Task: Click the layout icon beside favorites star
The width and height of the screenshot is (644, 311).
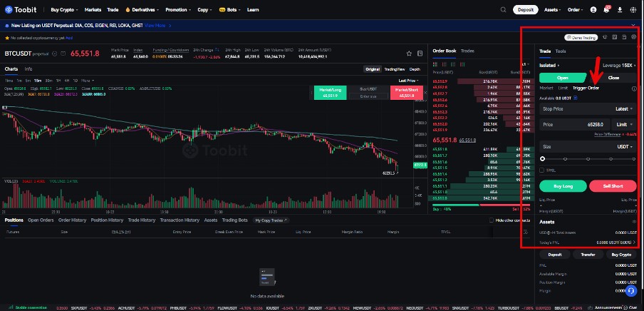Action: 420,53
